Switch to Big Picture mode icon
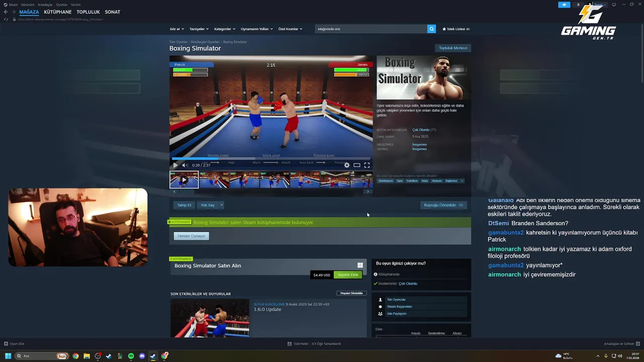Screen dimensions: 644x362 [x=614, y=5]
